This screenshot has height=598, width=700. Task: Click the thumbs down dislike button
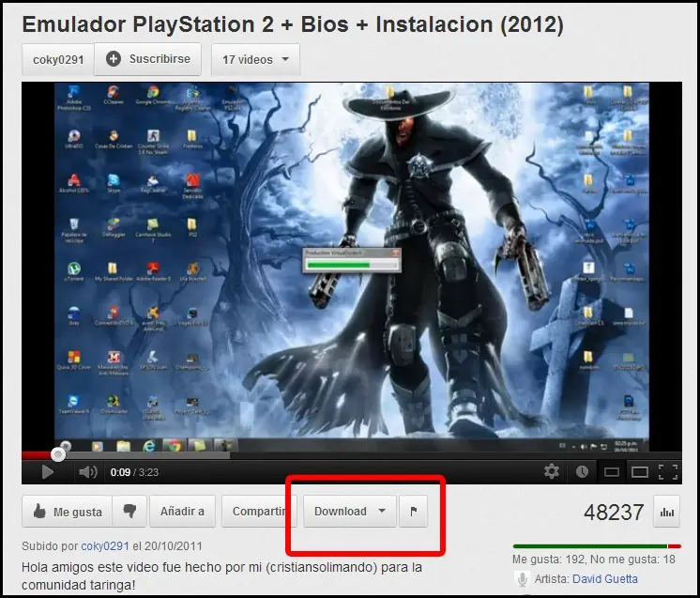[x=129, y=512]
